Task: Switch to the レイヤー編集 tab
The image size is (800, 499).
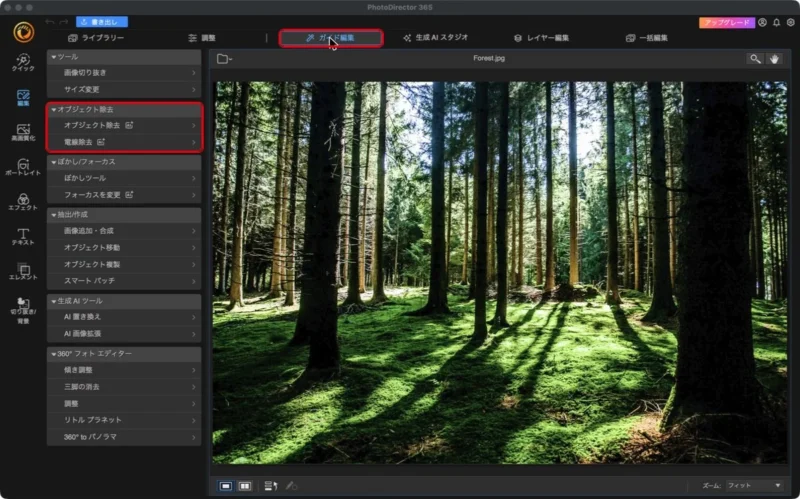Action: (x=541, y=38)
